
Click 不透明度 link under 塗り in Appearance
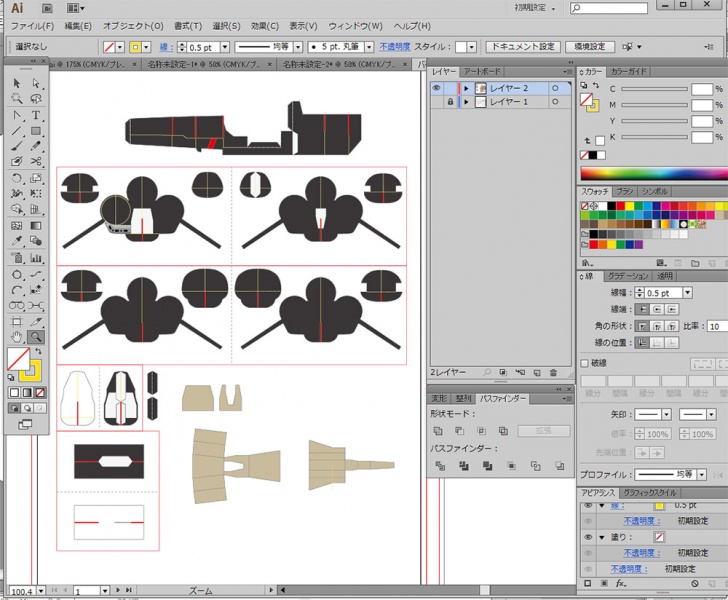point(642,553)
